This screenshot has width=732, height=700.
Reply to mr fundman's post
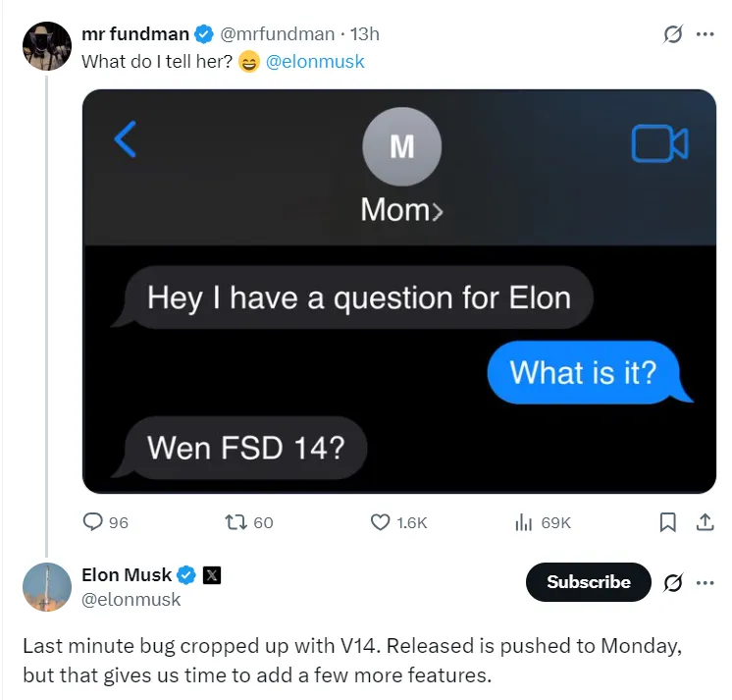94,523
